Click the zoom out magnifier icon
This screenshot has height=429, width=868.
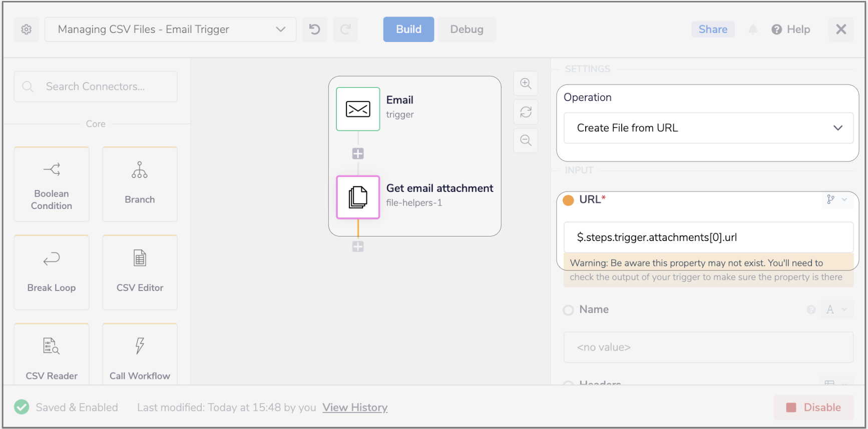coord(526,140)
